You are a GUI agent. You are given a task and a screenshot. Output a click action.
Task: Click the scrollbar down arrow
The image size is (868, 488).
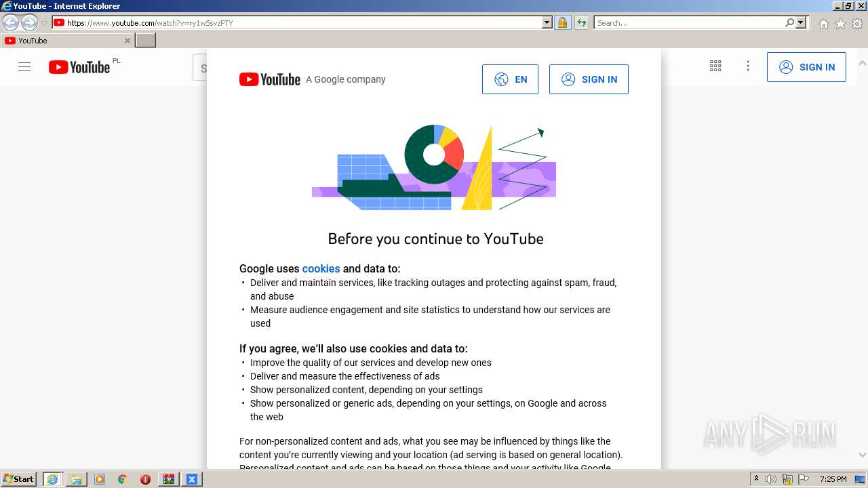point(862,455)
